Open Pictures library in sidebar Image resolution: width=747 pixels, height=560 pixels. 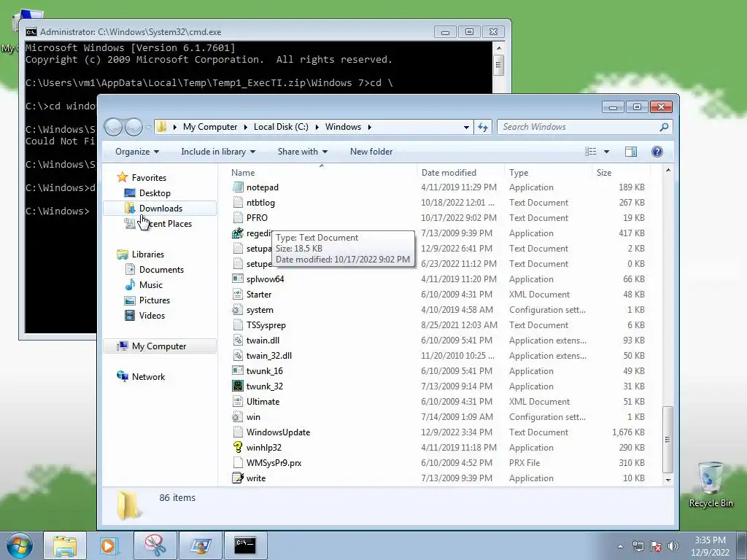pyautogui.click(x=155, y=300)
